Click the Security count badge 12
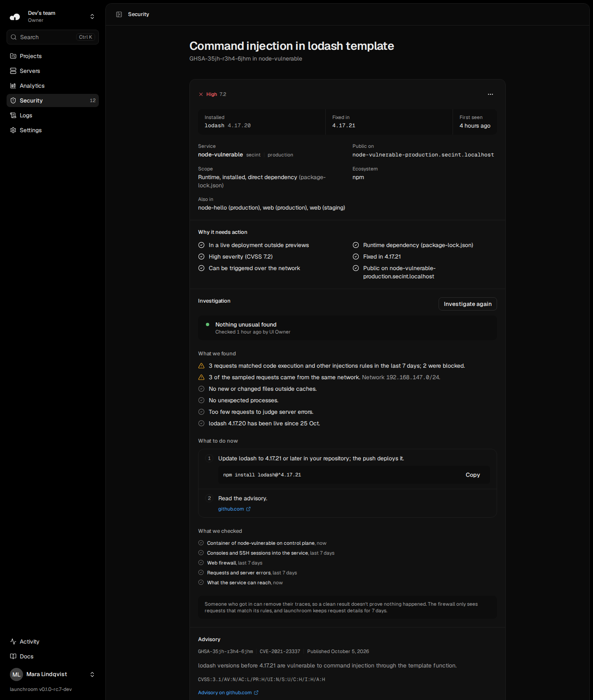Viewport: 593px width, 700px height. point(93,100)
